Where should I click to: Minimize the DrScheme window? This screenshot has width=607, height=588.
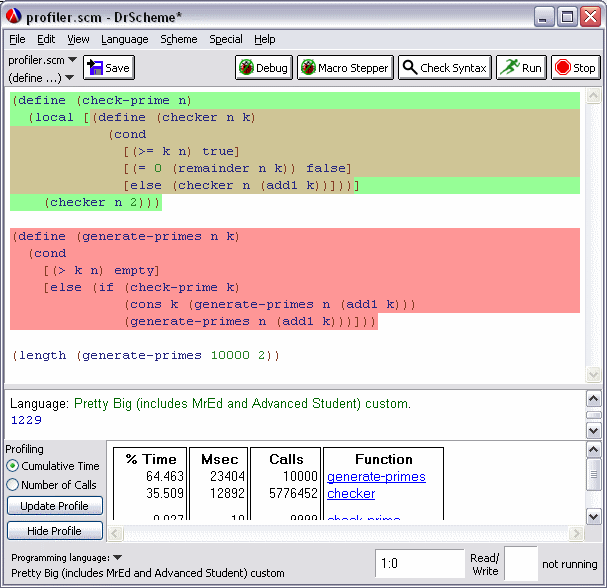pos(544,17)
